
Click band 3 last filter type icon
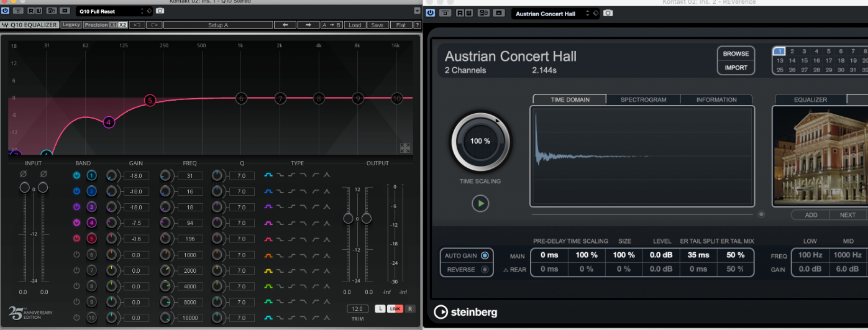pos(326,207)
